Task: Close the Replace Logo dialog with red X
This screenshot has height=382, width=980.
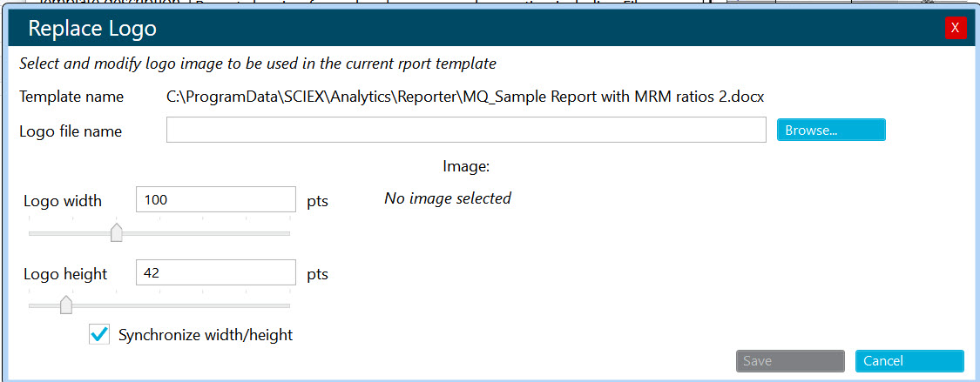Action: (x=956, y=28)
